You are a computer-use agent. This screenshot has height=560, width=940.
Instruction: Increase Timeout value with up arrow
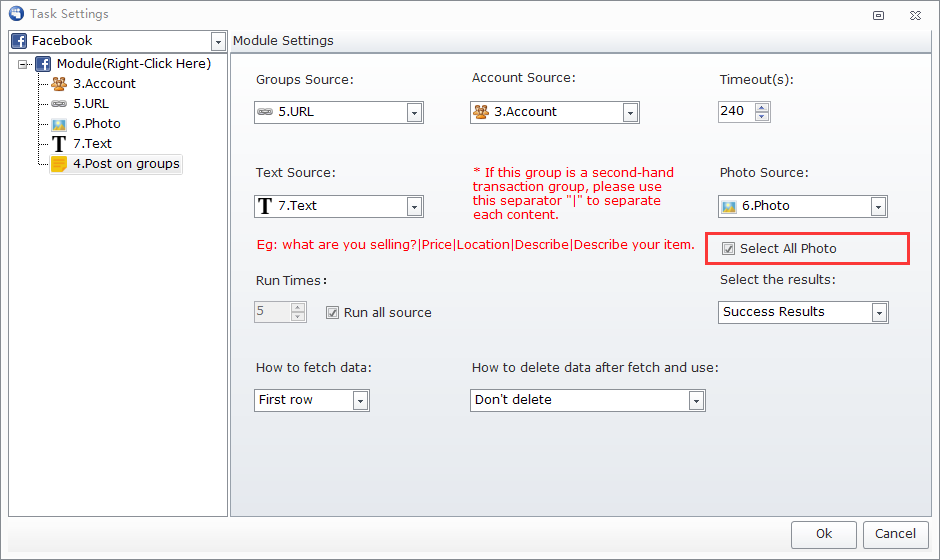(x=762, y=107)
